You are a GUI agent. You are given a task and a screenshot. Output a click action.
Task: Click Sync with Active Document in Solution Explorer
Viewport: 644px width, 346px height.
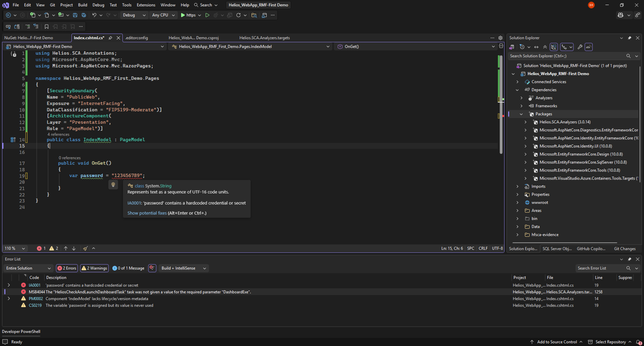(x=536, y=47)
